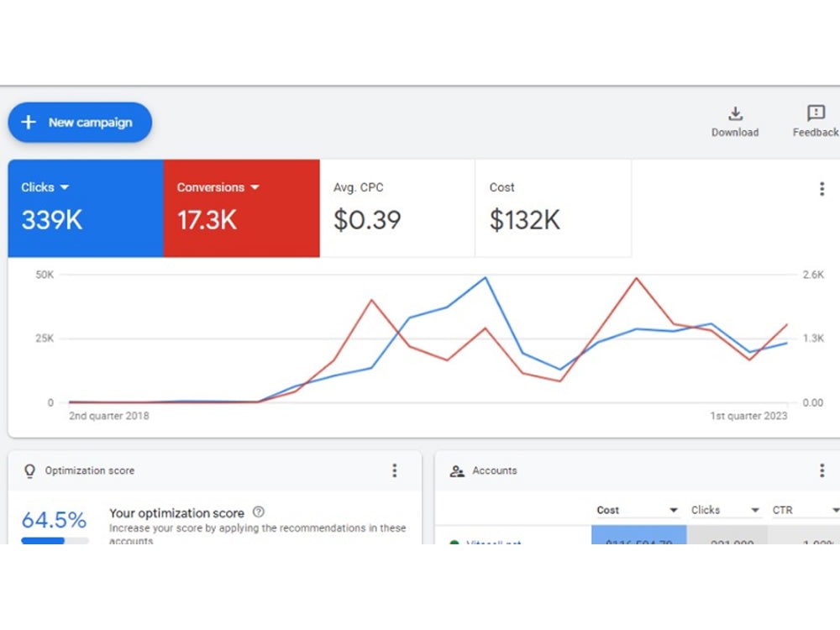Select the blue Clicks metric card value 339K
Viewport: 840px width, 630px height.
click(x=52, y=220)
